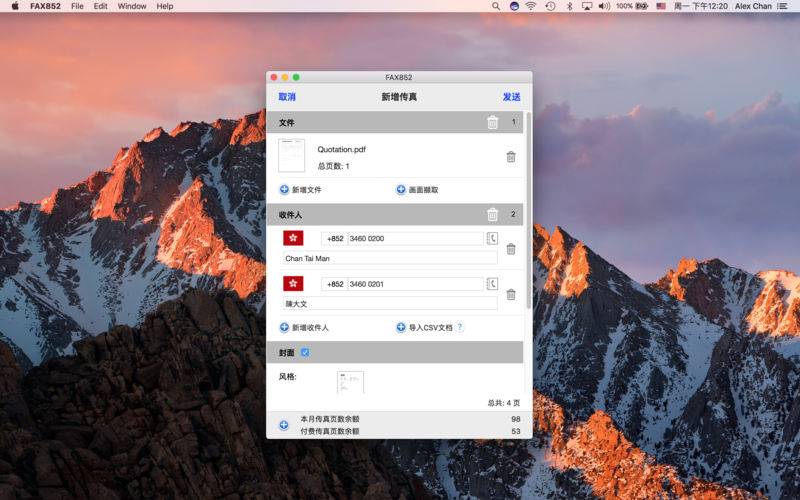Viewport: 800px width, 500px height.
Task: Open the Window menu in menu bar
Action: 131,6
